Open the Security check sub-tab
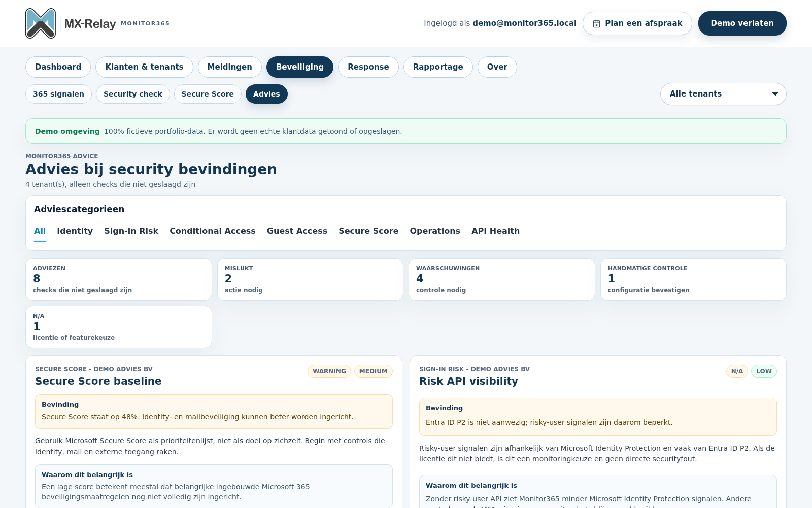812x508 pixels. pos(133,94)
